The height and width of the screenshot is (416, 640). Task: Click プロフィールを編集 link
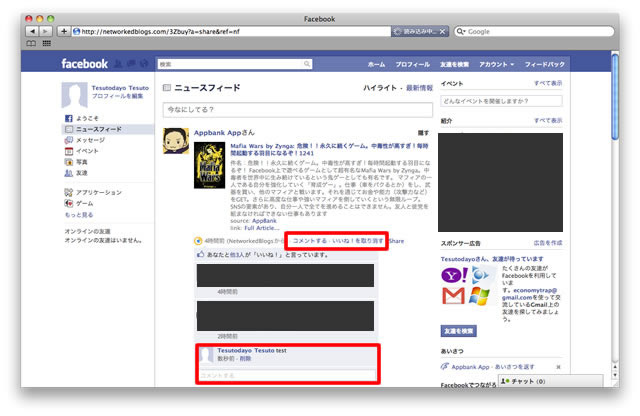[x=118, y=96]
